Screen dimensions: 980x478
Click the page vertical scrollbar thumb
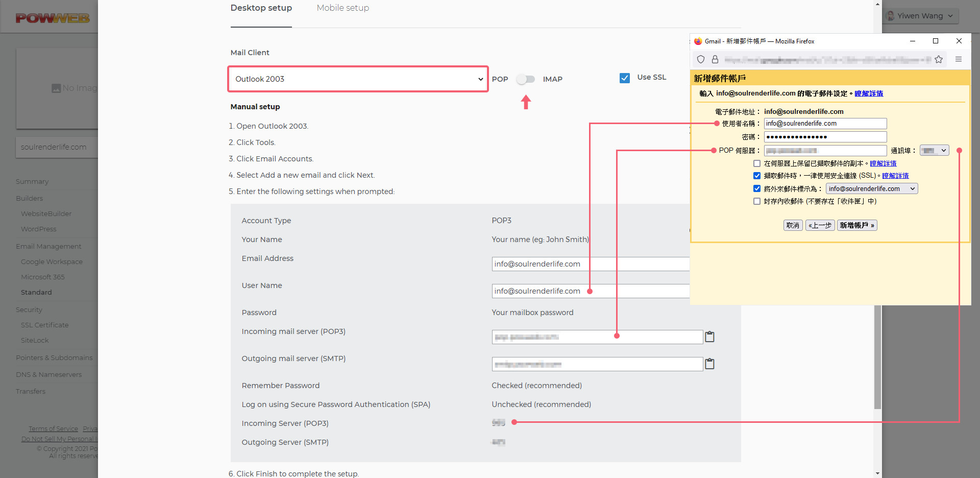878,357
